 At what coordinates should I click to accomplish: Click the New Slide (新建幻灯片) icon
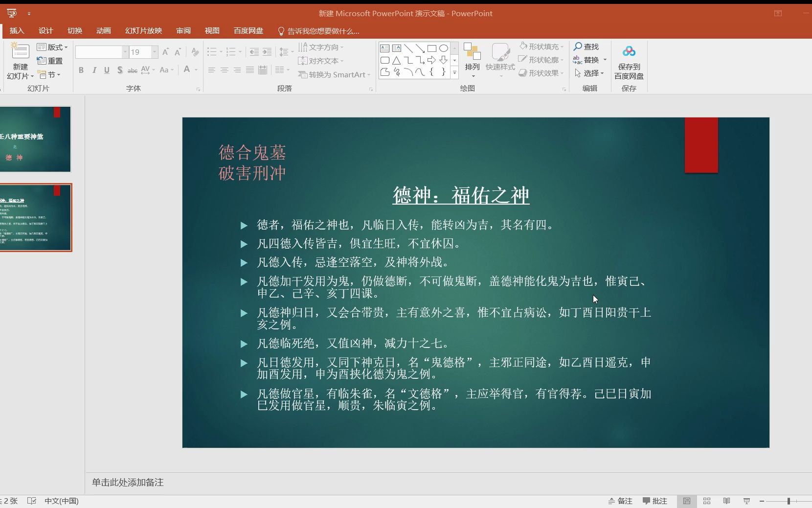click(x=20, y=51)
